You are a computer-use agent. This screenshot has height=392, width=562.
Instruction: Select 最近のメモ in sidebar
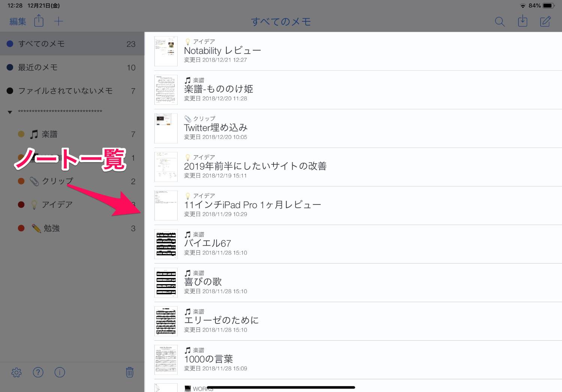(72, 67)
